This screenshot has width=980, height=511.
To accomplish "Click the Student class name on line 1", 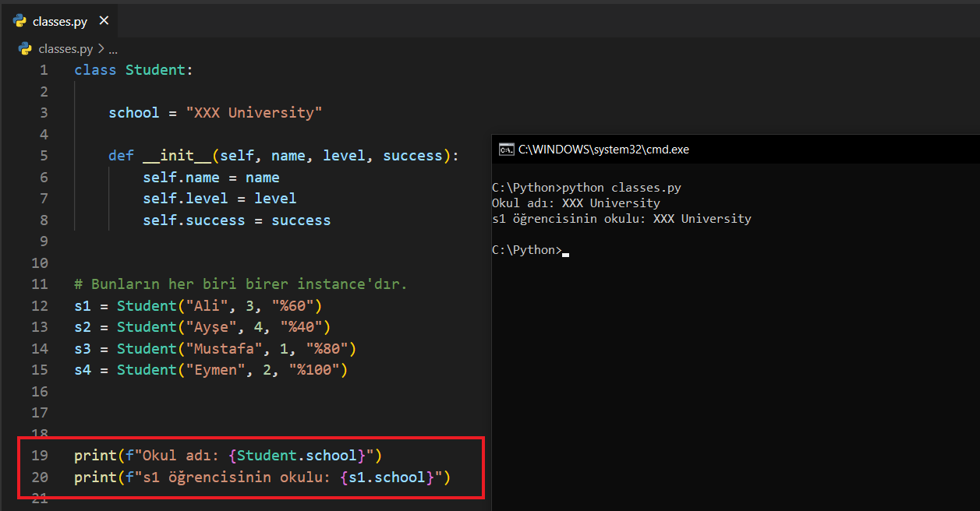I will [x=155, y=70].
